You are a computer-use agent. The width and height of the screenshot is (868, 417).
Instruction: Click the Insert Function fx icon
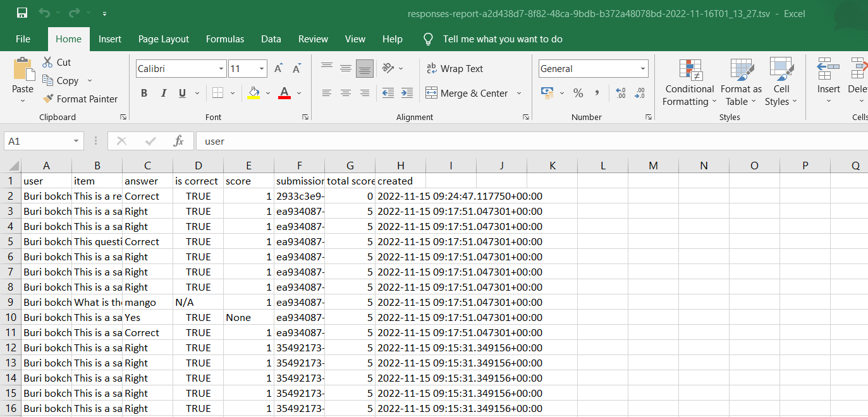click(x=179, y=141)
